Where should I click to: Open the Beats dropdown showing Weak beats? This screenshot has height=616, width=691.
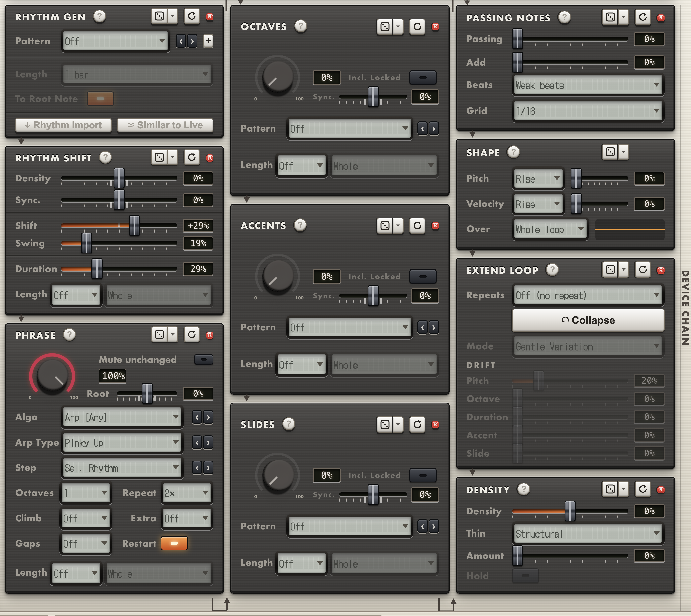point(588,86)
